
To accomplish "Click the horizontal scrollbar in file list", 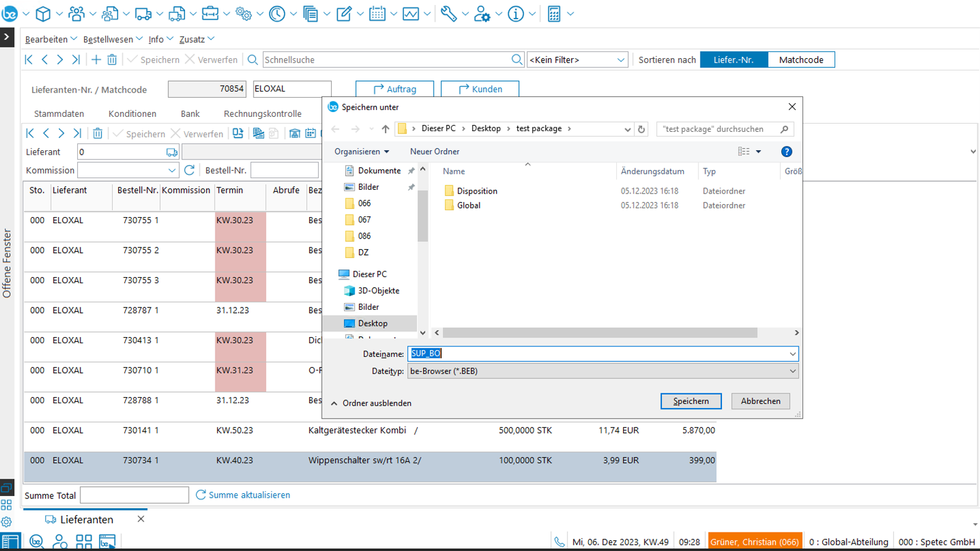I will [600, 333].
